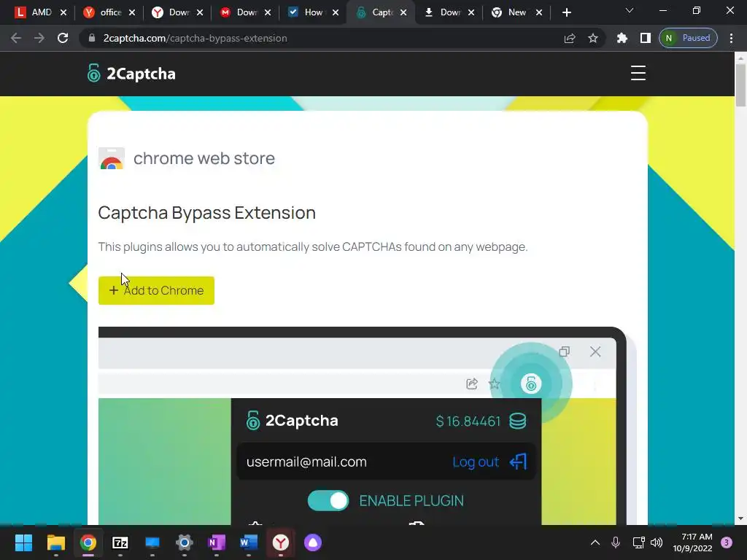Open the 2Captcha hamburger menu
This screenshot has width=747, height=560.
click(638, 74)
